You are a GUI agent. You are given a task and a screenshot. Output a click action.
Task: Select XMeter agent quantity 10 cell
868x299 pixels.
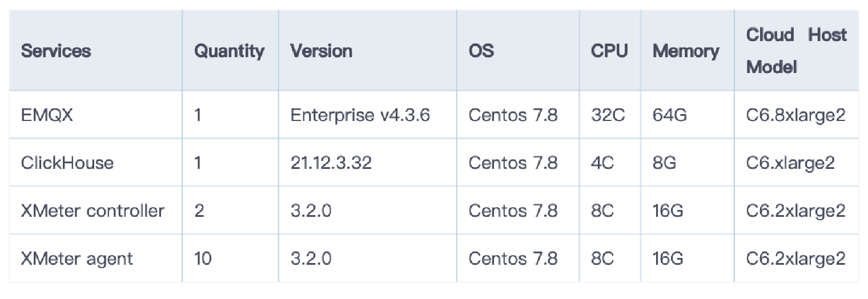pyautogui.click(x=203, y=258)
